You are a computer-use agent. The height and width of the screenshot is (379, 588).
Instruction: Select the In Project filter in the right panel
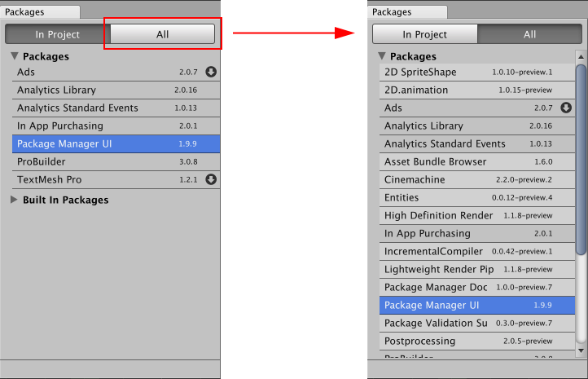pyautogui.click(x=424, y=34)
